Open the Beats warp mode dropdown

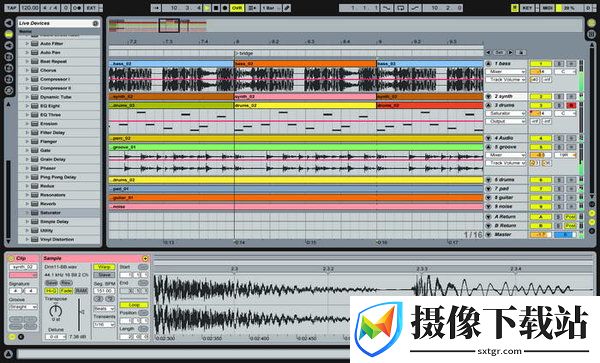pos(104,308)
